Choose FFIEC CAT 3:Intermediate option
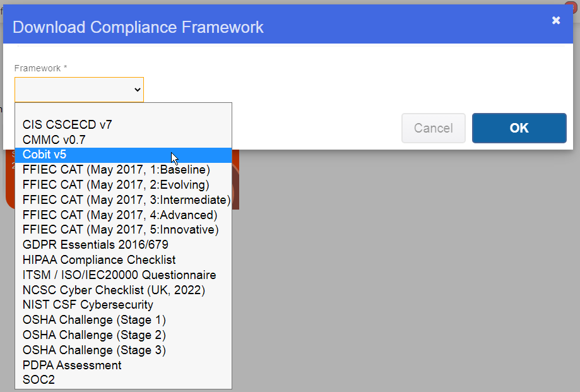 click(123, 199)
